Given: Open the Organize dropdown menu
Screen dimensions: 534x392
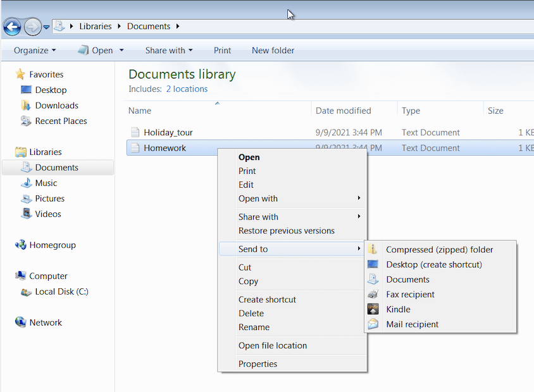Looking at the screenshot, I should (x=35, y=51).
